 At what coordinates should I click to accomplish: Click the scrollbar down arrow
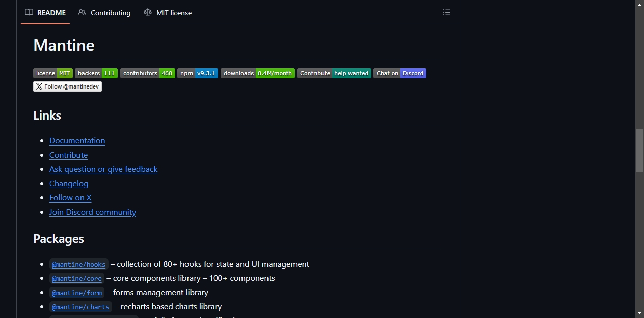tap(639, 313)
